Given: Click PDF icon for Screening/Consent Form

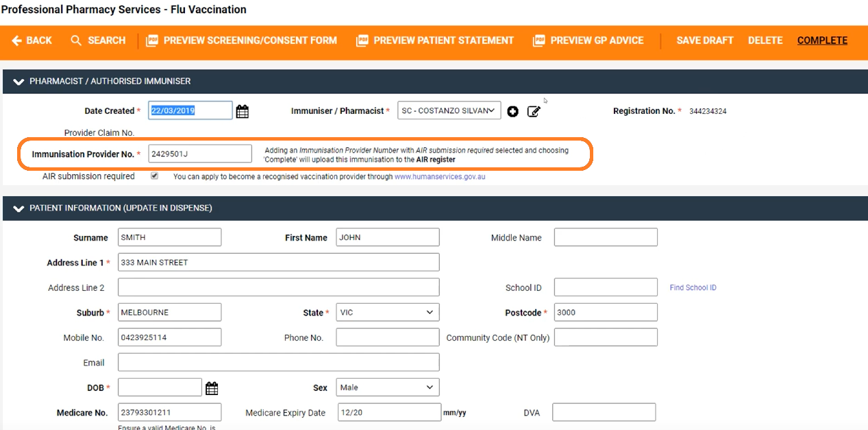Looking at the screenshot, I should click(x=152, y=40).
